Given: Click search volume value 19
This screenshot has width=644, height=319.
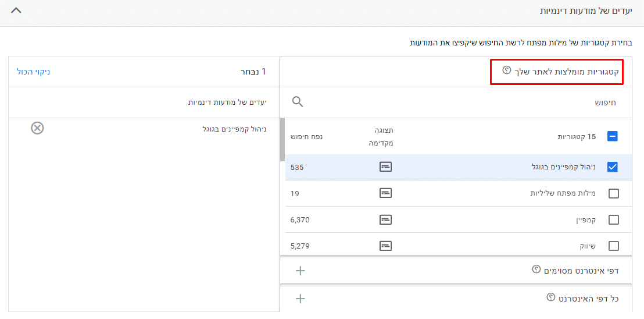Looking at the screenshot, I should pyautogui.click(x=295, y=193).
